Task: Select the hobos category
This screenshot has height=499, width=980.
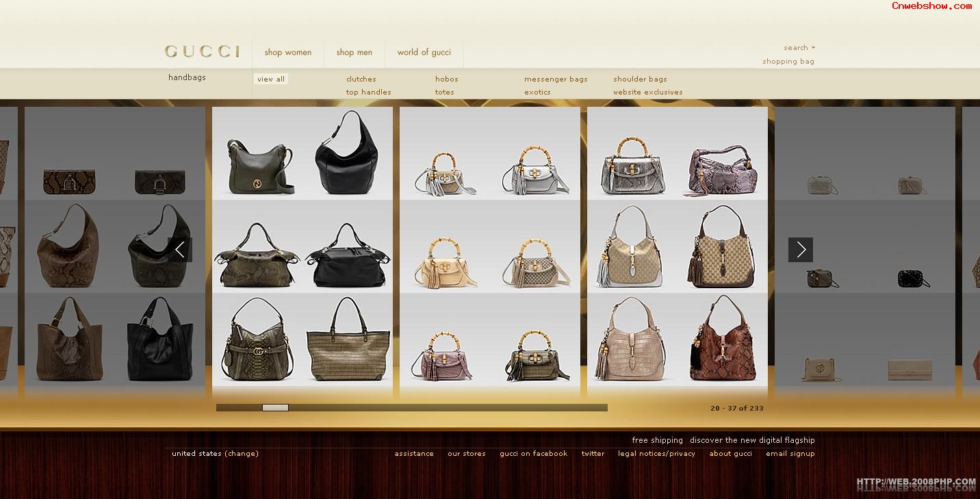Action: (447, 79)
